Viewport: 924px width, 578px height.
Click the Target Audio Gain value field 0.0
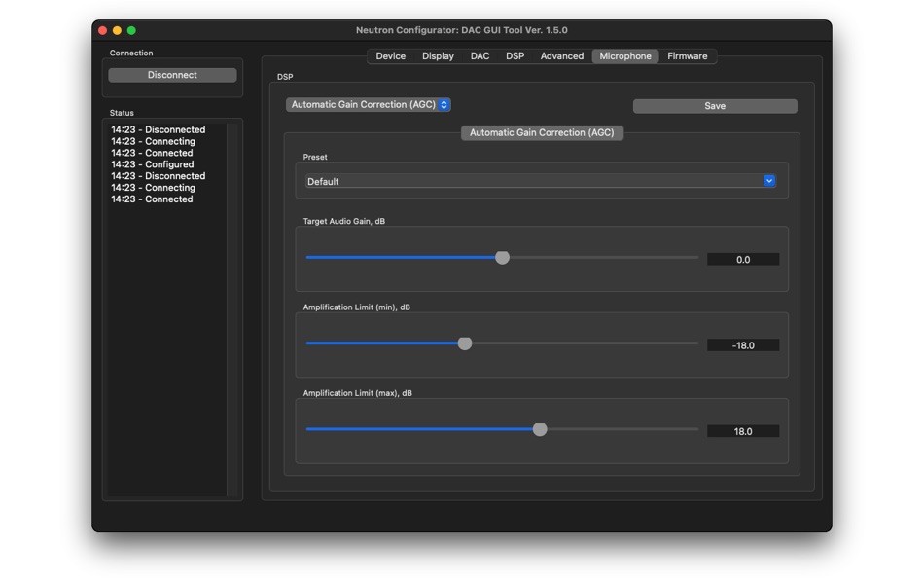[x=743, y=260]
